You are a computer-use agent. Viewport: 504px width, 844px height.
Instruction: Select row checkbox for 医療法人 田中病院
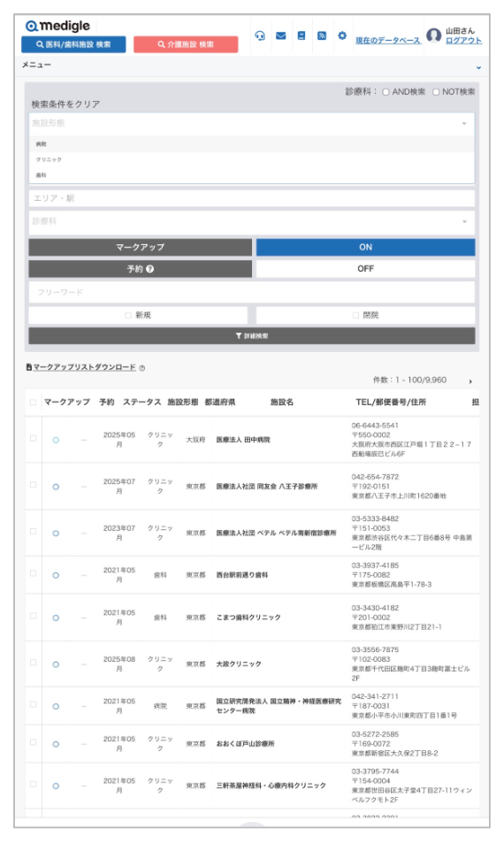tap(33, 438)
